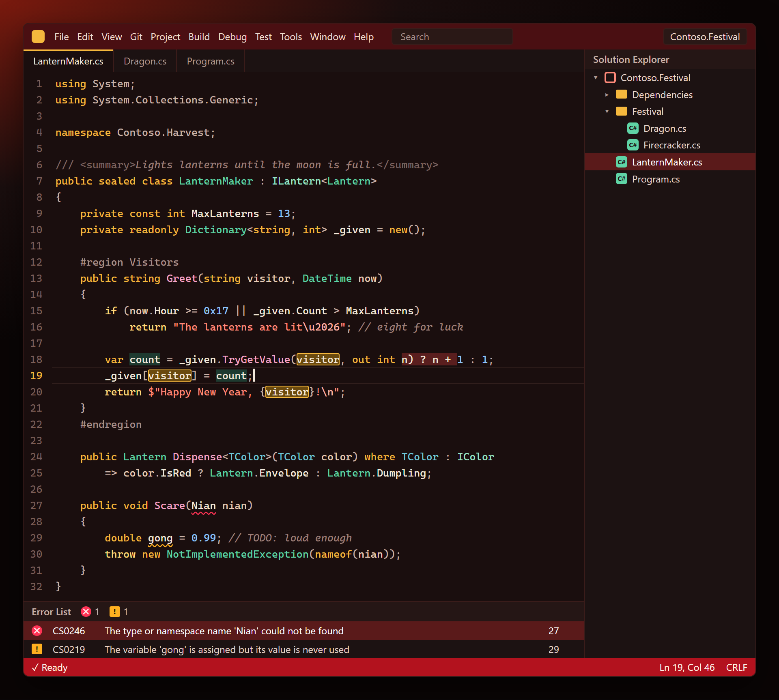
Task: Open the Edit menu
Action: 85,37
